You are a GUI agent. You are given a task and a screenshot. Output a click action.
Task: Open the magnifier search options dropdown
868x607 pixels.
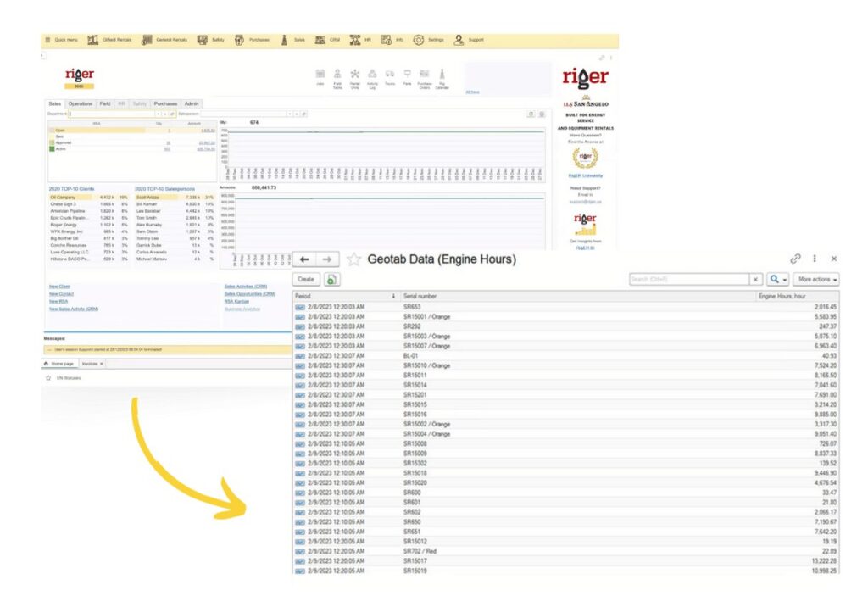pos(777,279)
